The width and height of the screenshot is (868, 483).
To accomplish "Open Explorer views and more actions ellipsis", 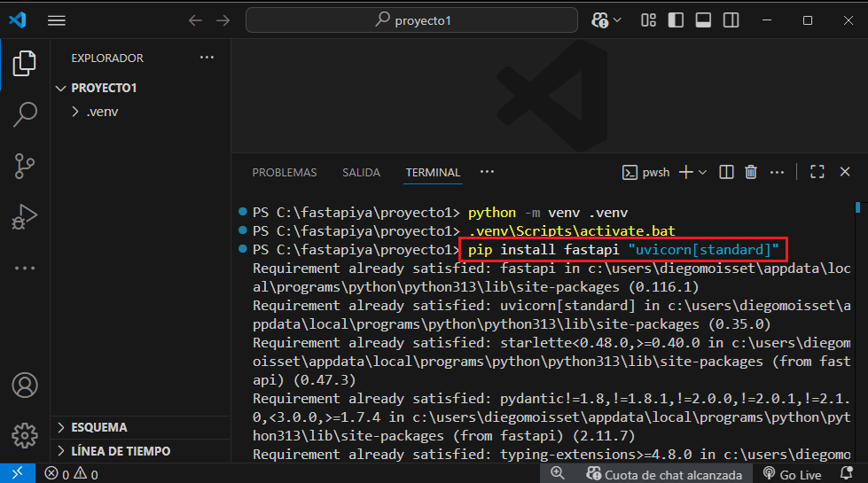I will (207, 58).
